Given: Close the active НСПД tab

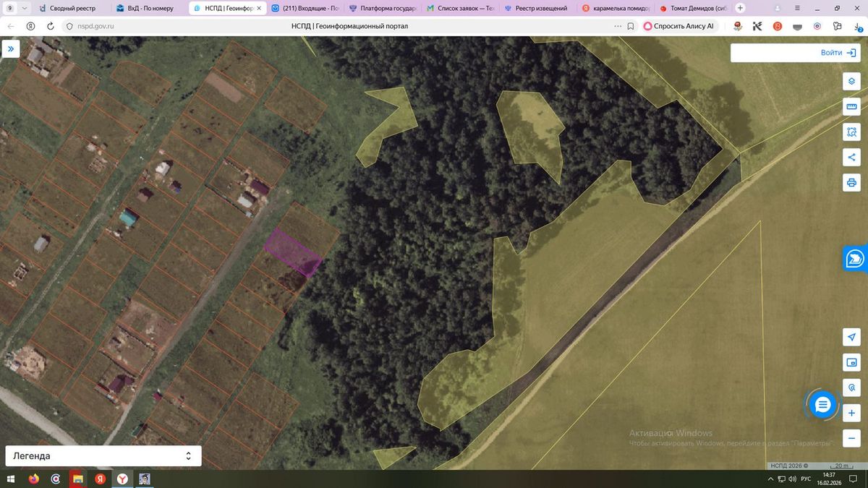Looking at the screenshot, I should [x=260, y=8].
